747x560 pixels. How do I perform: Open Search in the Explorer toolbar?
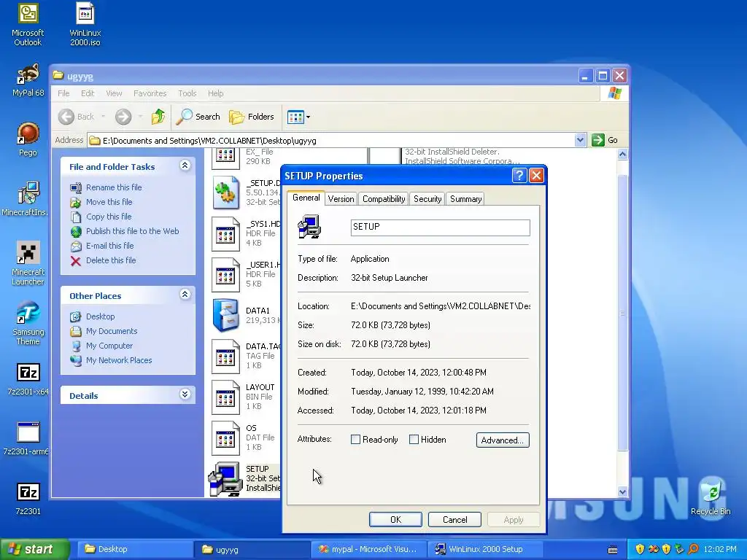(198, 117)
